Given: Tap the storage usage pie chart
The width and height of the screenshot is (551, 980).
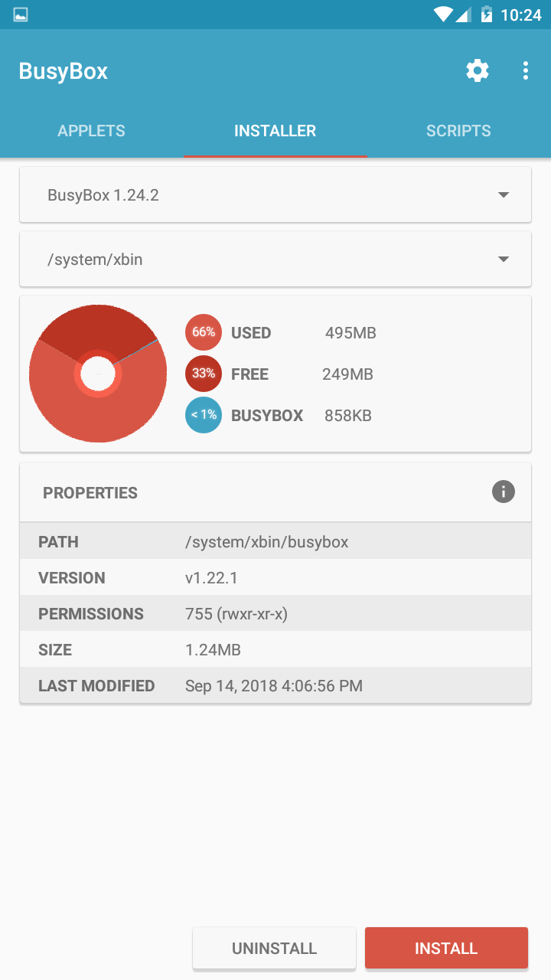Looking at the screenshot, I should click(98, 374).
